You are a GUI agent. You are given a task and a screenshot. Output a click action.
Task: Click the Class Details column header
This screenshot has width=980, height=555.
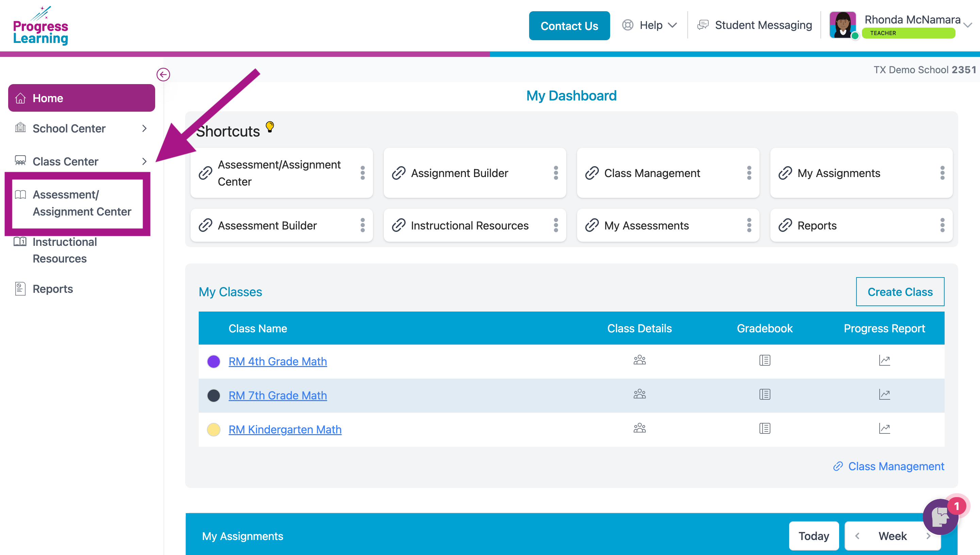tap(639, 328)
